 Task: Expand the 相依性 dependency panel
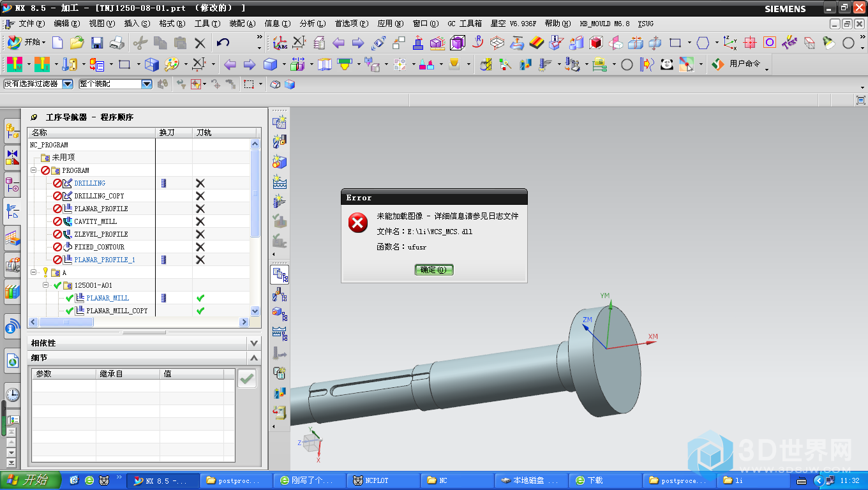[254, 343]
